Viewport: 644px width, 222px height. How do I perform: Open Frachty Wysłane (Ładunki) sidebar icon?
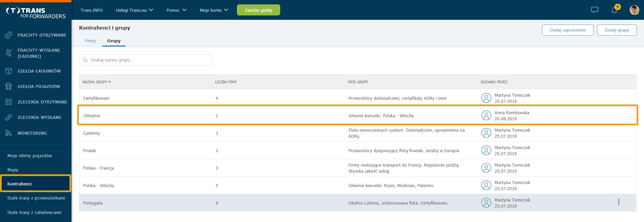[x=9, y=53]
